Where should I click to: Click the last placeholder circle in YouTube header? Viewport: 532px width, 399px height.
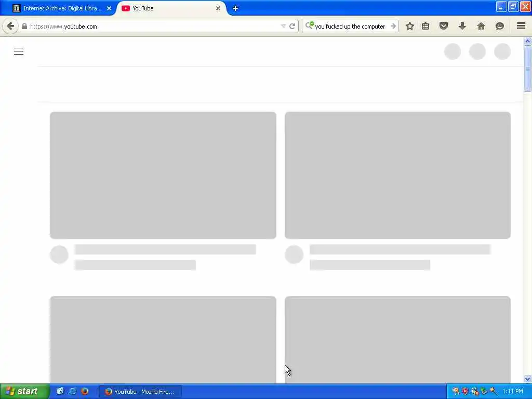[x=502, y=51]
